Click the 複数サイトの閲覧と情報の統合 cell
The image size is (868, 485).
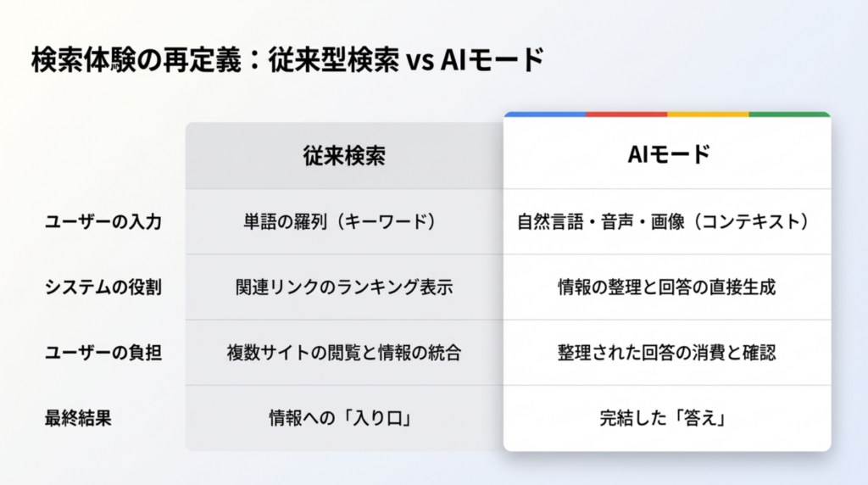pos(343,353)
